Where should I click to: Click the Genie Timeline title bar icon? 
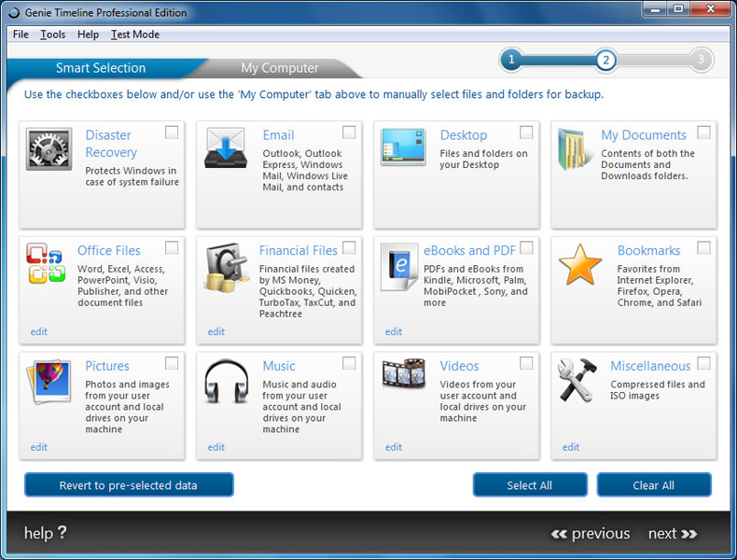pos(14,12)
